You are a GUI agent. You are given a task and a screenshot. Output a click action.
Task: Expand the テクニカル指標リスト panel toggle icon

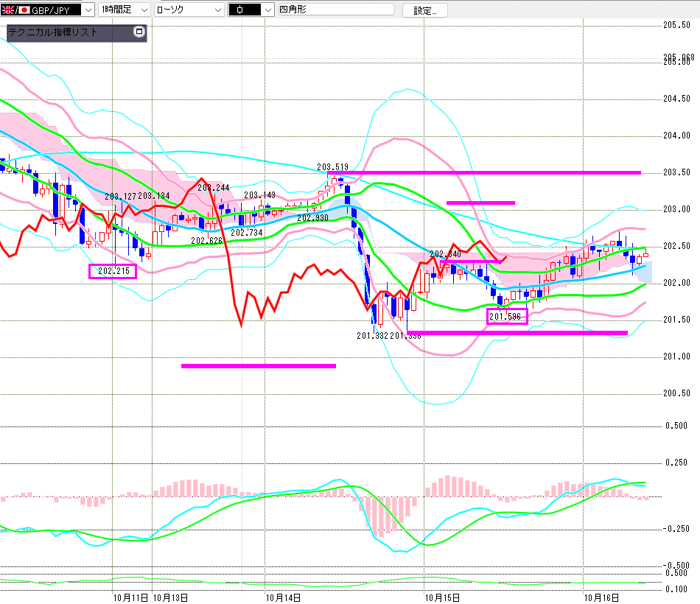[x=139, y=32]
